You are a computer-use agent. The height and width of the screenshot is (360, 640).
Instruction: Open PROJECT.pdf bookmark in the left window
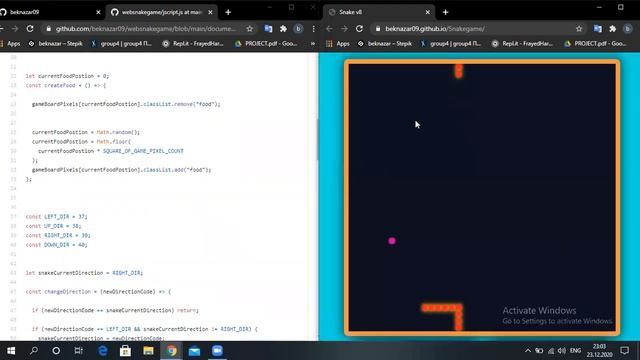point(266,43)
